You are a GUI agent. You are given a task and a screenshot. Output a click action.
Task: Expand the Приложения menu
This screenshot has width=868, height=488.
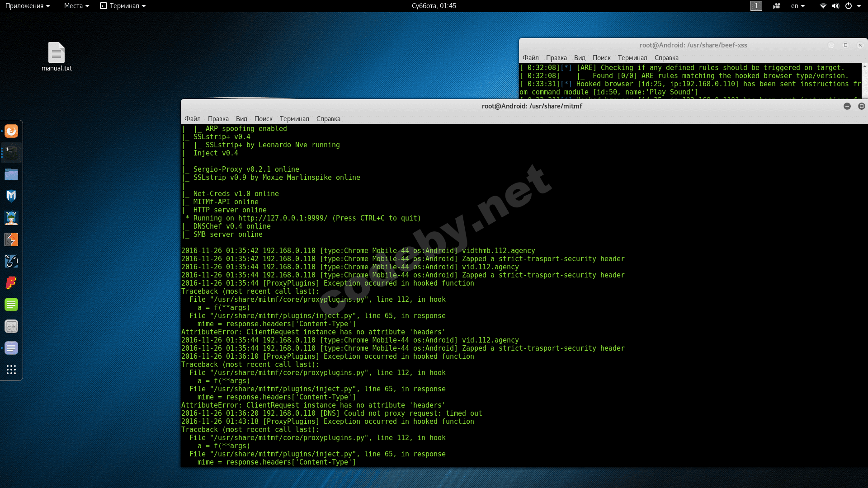tap(27, 6)
